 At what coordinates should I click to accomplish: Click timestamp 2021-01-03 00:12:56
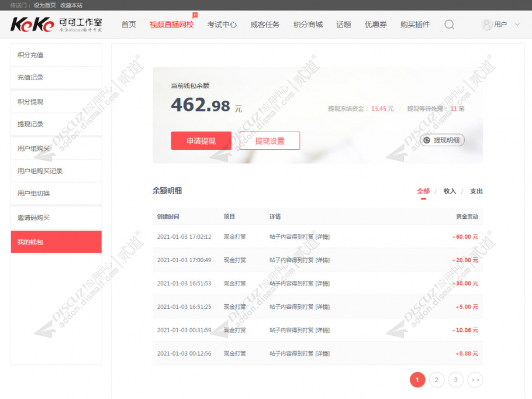pyautogui.click(x=184, y=353)
